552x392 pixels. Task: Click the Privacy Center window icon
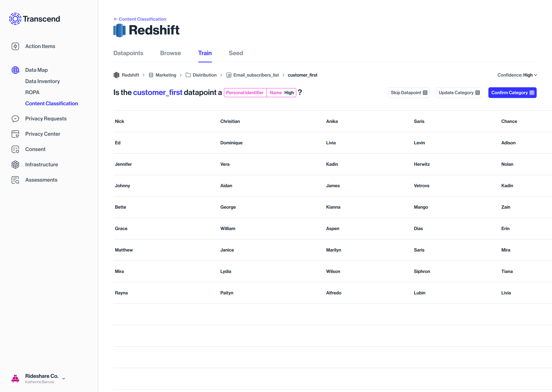[x=15, y=134]
